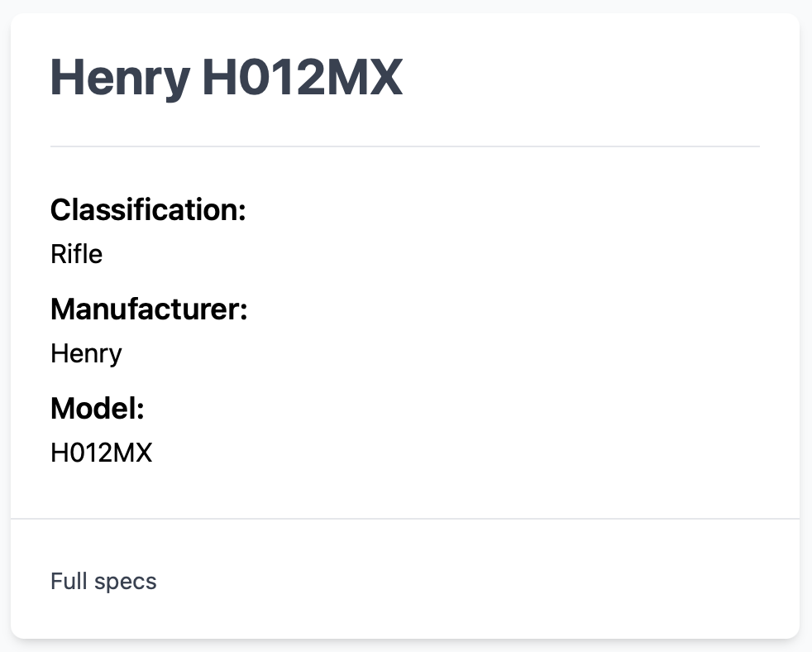Click the divider line below the heading

pyautogui.click(x=405, y=146)
